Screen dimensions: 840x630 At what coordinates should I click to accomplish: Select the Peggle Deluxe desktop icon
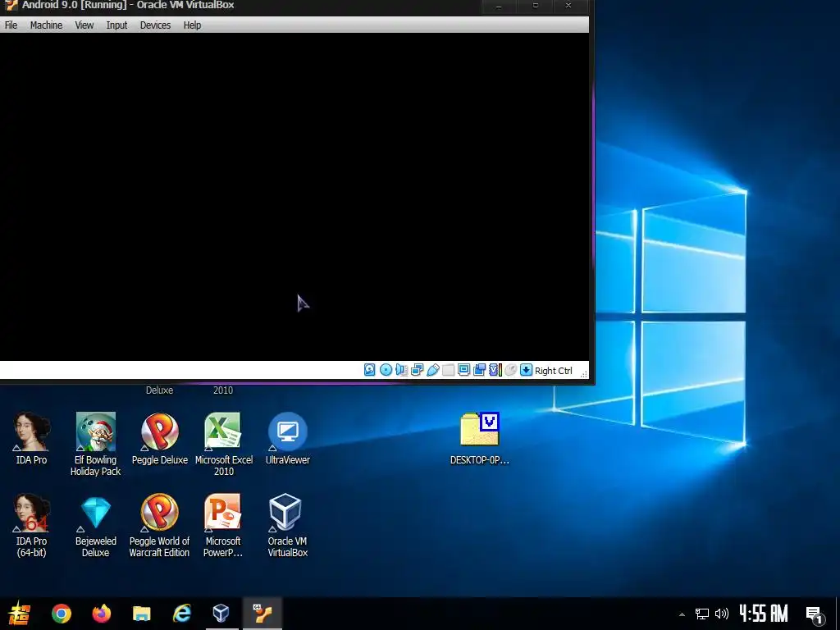click(160, 438)
